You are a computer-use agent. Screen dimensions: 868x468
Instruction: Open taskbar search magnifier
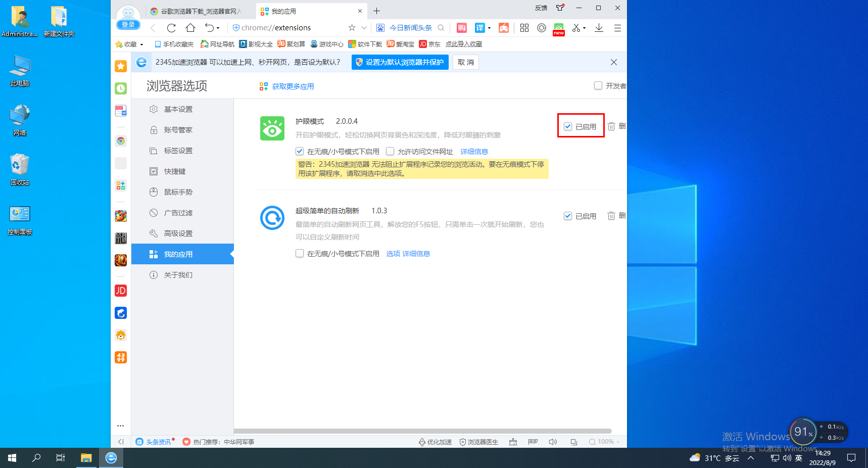tap(36, 458)
